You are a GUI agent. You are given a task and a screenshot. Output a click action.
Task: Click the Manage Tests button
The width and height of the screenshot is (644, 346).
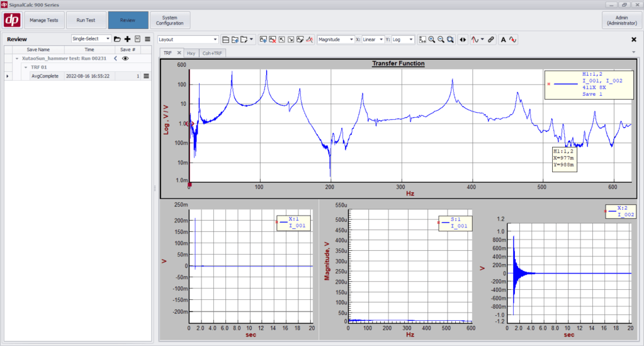click(44, 20)
